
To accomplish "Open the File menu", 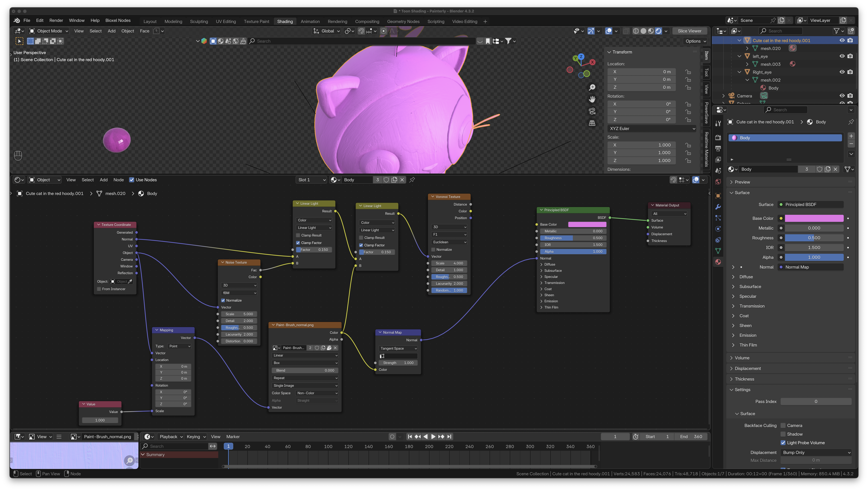I will pos(27,21).
